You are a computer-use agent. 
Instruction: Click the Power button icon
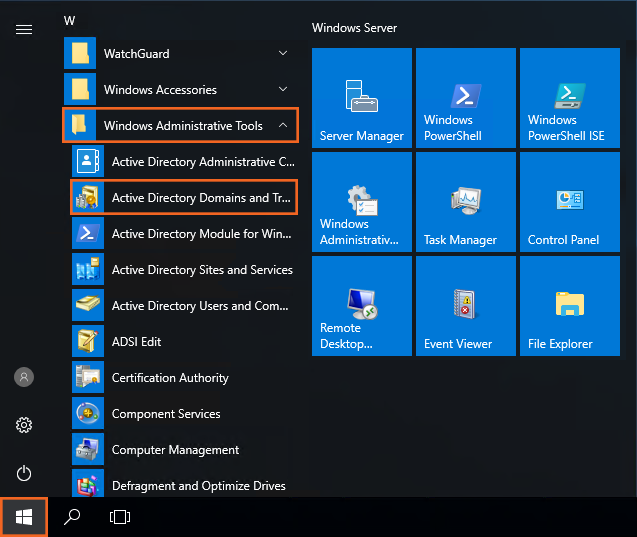click(24, 473)
